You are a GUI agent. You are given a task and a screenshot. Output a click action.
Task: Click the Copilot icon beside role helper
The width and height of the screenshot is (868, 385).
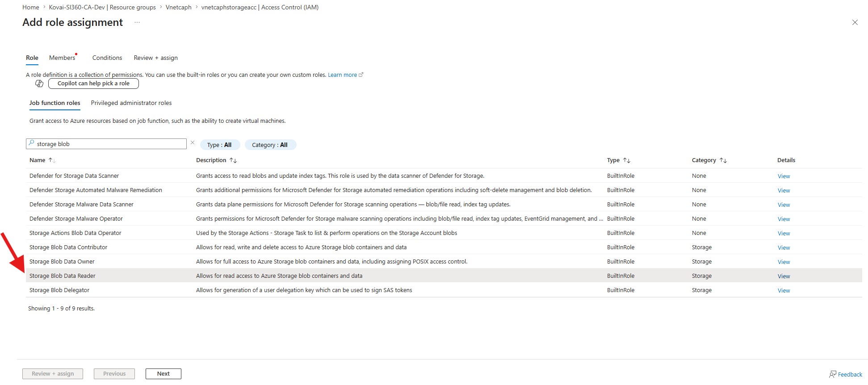tap(39, 84)
